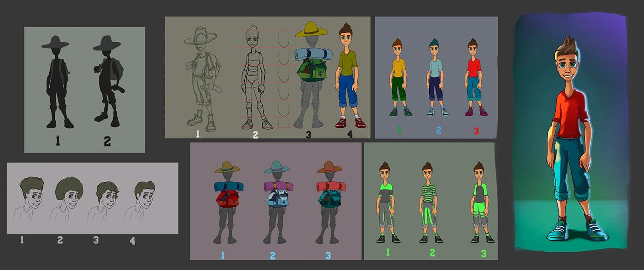
Task: Click the white number 1 under the pencil sketch
Action: click(198, 134)
